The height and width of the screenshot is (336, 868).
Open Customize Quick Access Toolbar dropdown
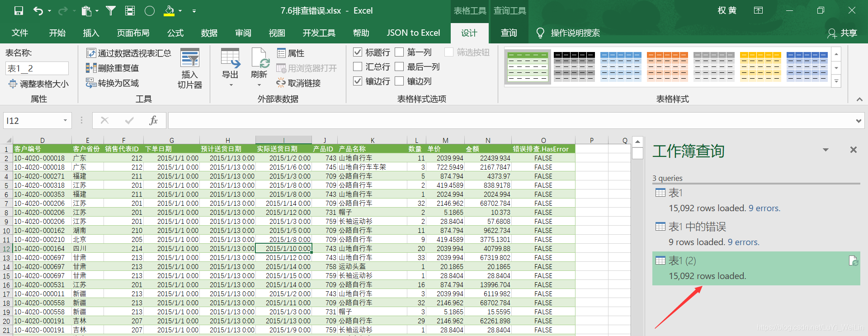pos(194,11)
